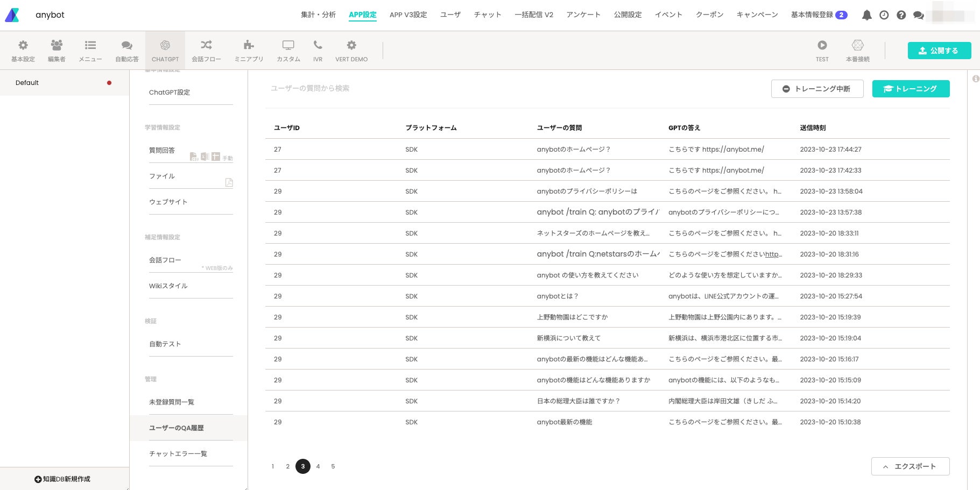Click the manual add icon for 質問回答
The image size is (980, 490).
point(216,157)
